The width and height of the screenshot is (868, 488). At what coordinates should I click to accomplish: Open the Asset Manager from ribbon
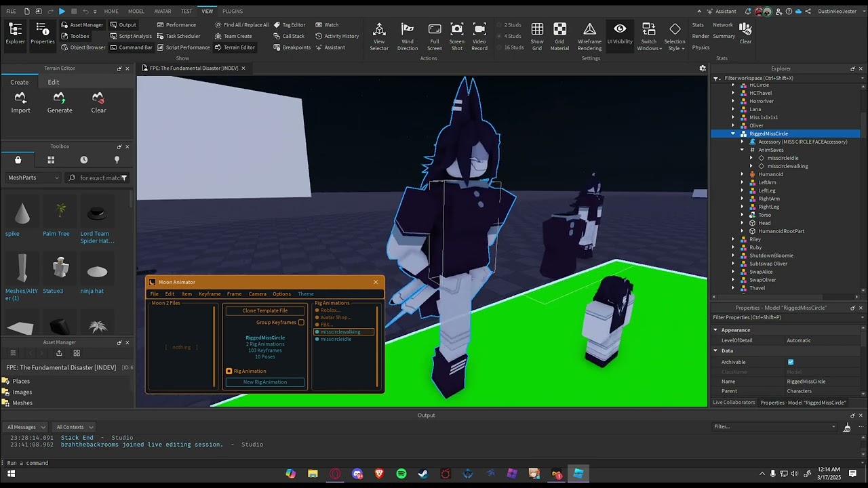pos(81,25)
